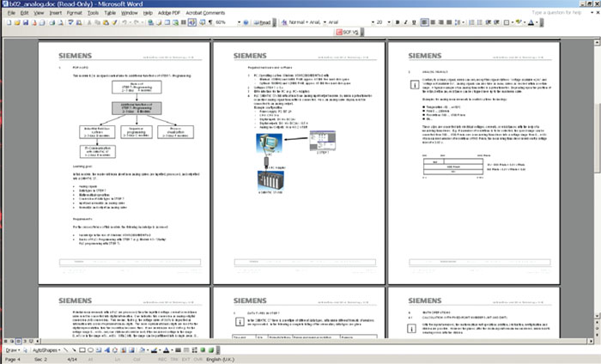Open the Acrobat Comments menu
Viewport: 601px width, 364px height.
point(202,13)
